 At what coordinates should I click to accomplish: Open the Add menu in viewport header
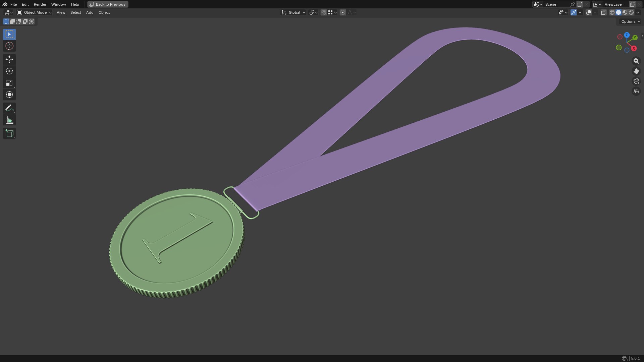tap(90, 12)
